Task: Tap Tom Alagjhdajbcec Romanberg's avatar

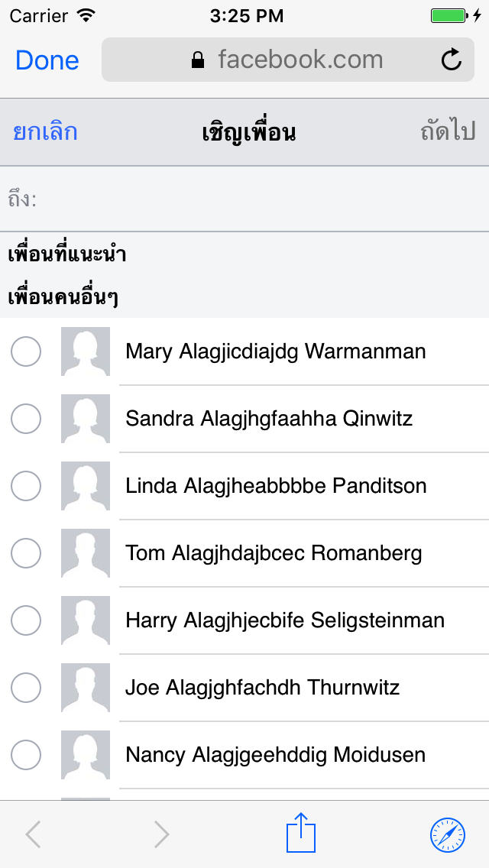Action: 86,553
